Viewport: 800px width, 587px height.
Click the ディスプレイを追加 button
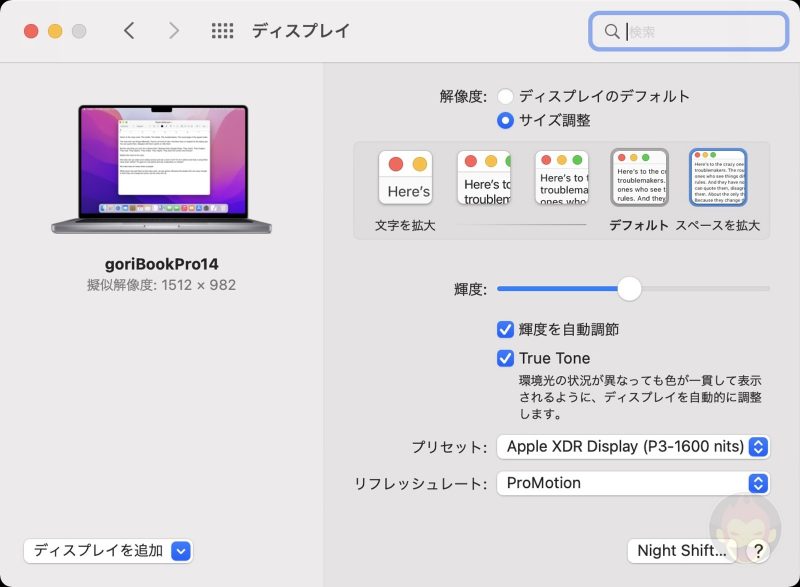[x=100, y=551]
